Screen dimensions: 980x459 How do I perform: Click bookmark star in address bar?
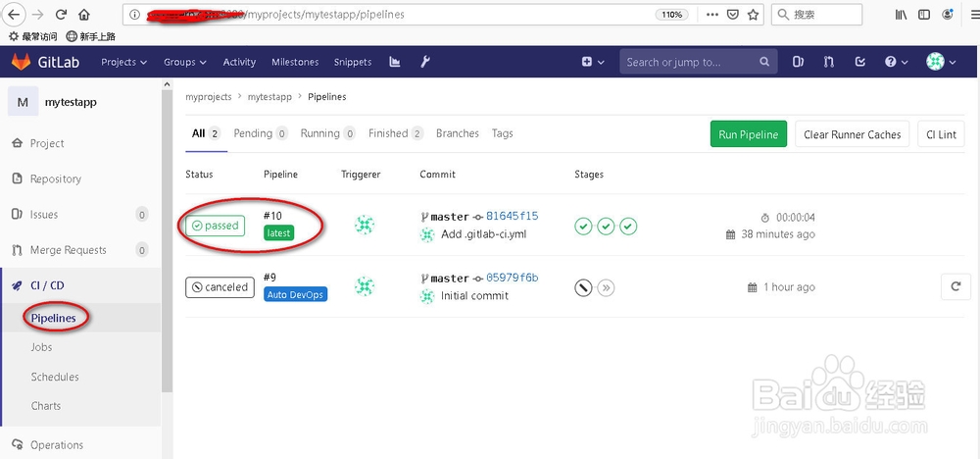pos(753,15)
